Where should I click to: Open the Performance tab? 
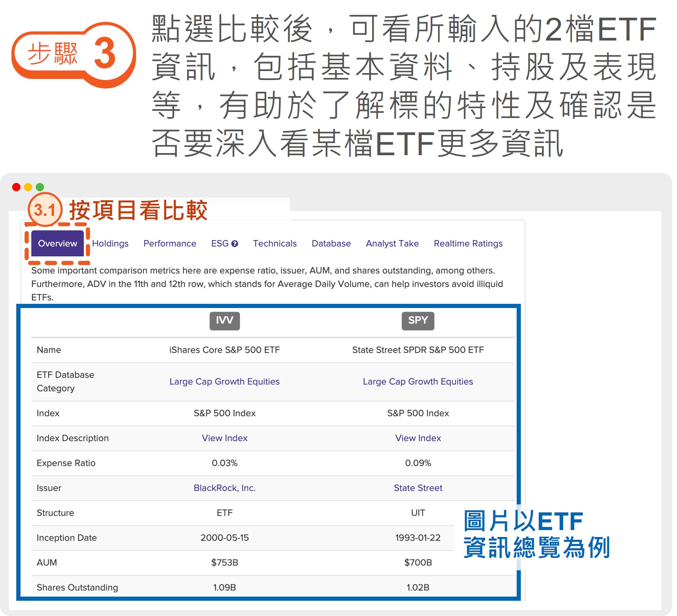170,244
